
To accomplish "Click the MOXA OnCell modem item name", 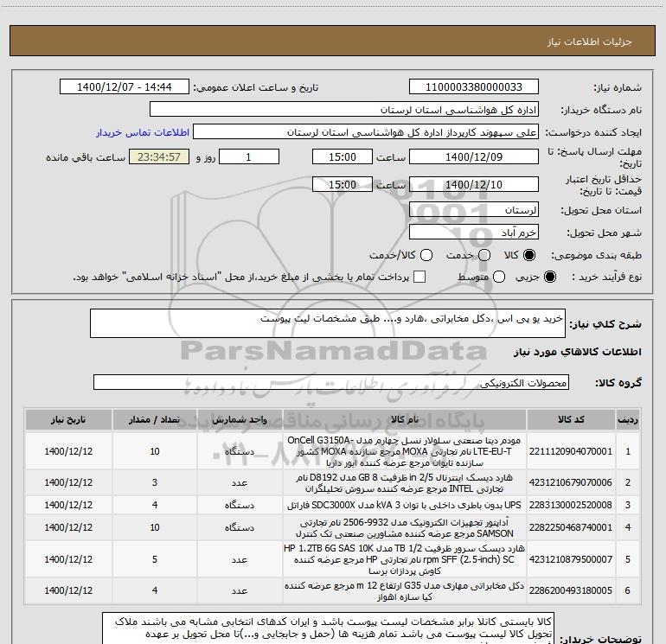I will [x=405, y=451].
